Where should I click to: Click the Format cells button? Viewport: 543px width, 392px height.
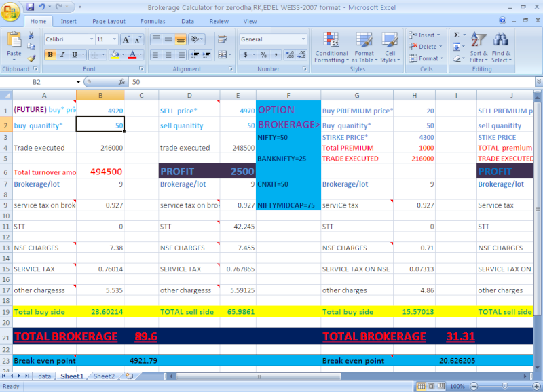(x=426, y=58)
